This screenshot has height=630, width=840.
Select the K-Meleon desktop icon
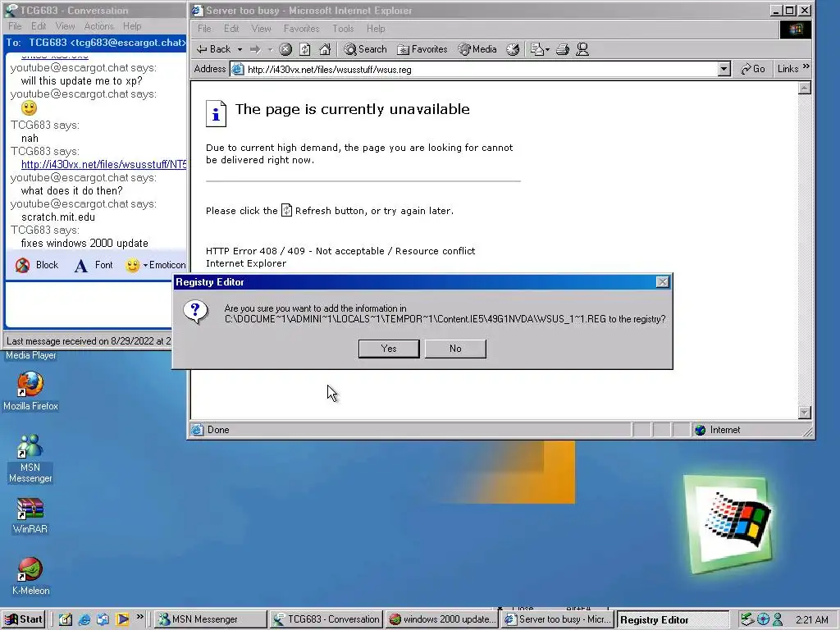(x=30, y=577)
